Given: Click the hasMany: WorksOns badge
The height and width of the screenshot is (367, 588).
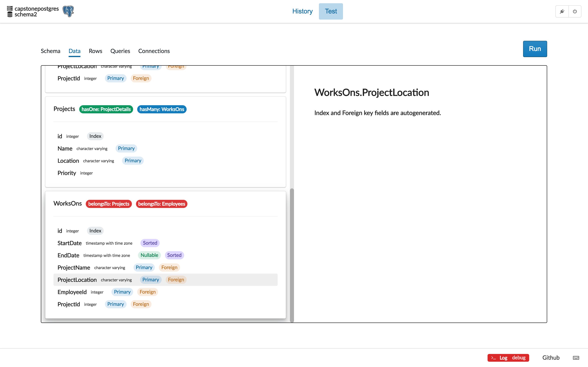Looking at the screenshot, I should (x=161, y=109).
